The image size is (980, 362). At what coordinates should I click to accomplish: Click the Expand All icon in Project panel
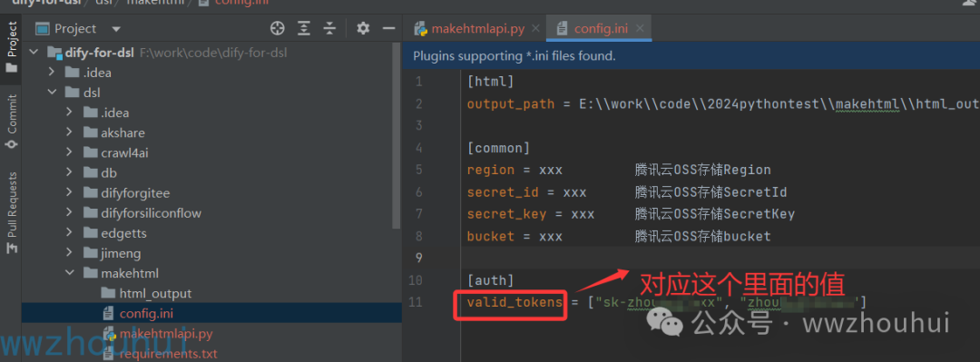304,28
